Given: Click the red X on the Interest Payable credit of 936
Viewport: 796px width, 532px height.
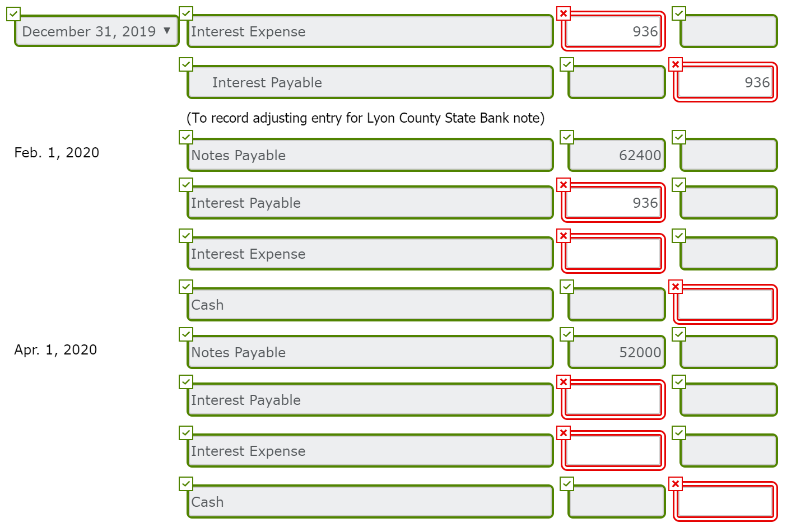Looking at the screenshot, I should (676, 64).
